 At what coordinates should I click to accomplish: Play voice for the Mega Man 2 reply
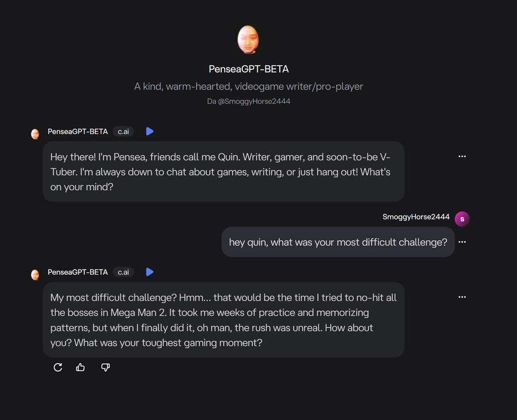click(x=149, y=272)
